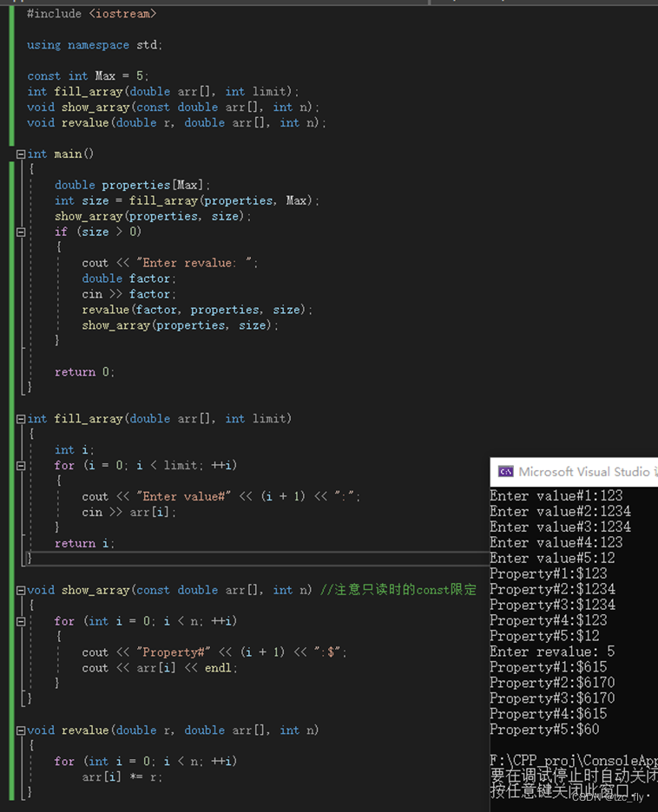658x812 pixels.
Task: Click the return i statement
Action: [x=84, y=543]
